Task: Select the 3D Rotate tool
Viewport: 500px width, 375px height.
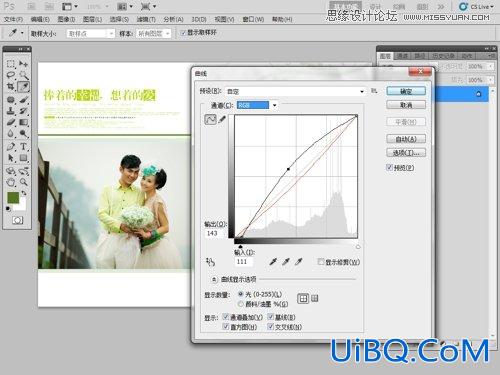Action: (x=11, y=171)
